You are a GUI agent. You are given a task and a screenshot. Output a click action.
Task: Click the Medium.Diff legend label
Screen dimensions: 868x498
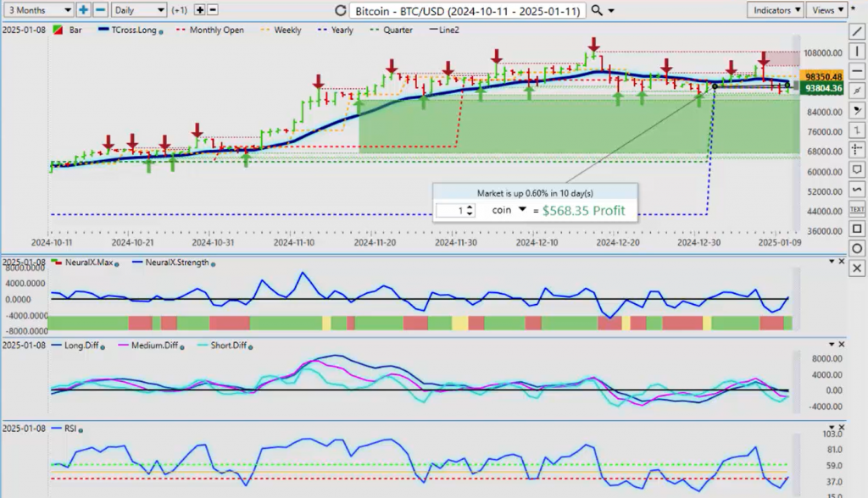click(x=154, y=346)
